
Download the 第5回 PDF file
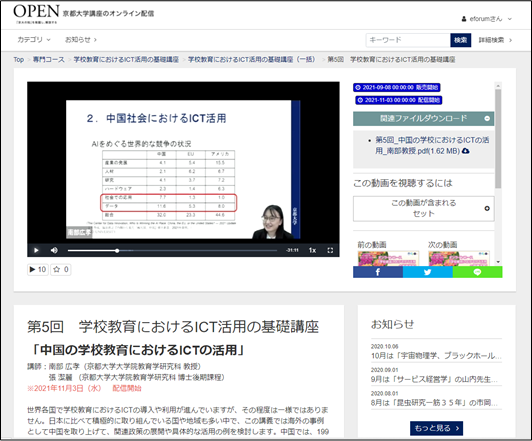point(432,146)
